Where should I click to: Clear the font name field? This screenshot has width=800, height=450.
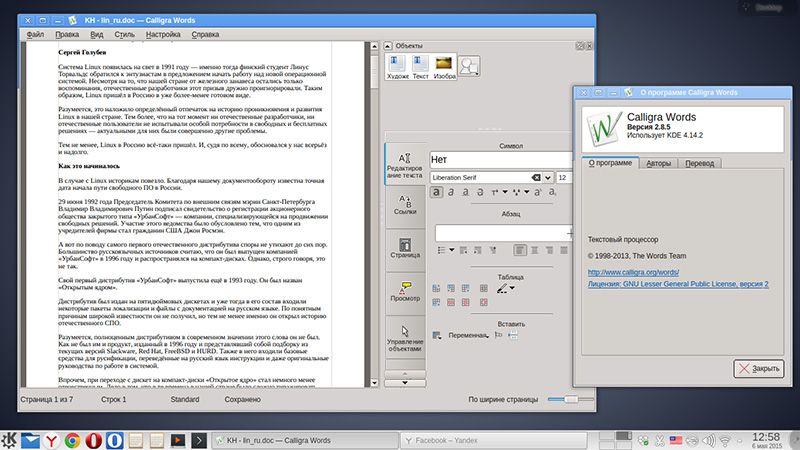(x=536, y=178)
